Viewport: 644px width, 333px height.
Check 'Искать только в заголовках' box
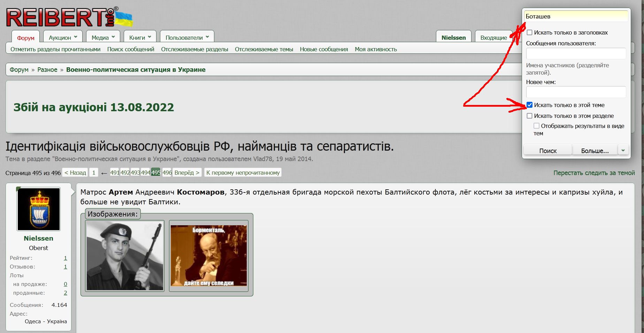529,32
